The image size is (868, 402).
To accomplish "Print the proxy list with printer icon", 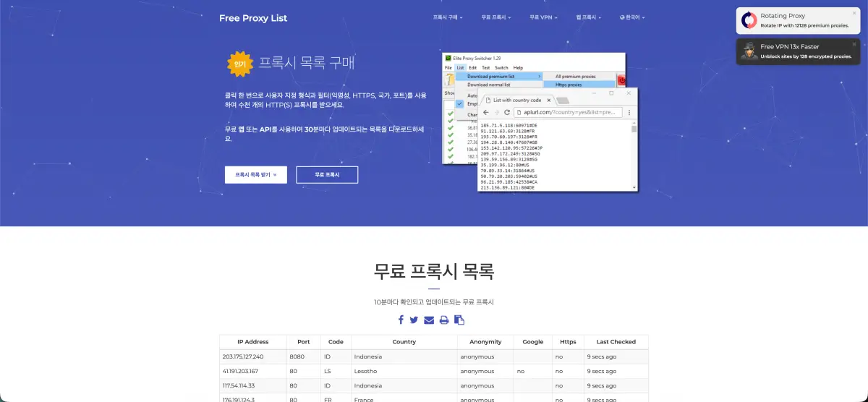I will coord(444,320).
